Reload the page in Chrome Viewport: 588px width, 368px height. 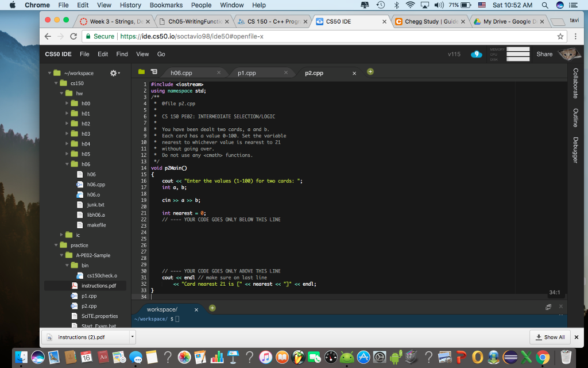[x=73, y=36]
